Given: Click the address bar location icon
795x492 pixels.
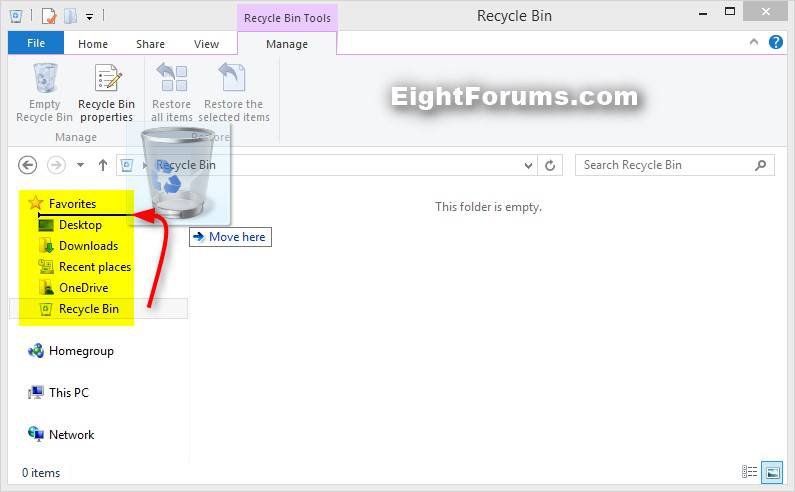Looking at the screenshot, I should [x=127, y=165].
